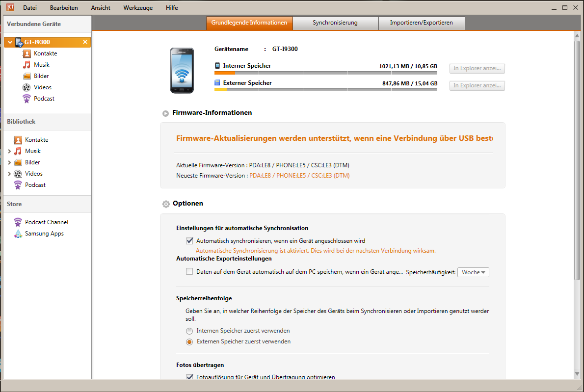
Task: Click the Aktuelle Firmware-Version line
Action: [263, 165]
